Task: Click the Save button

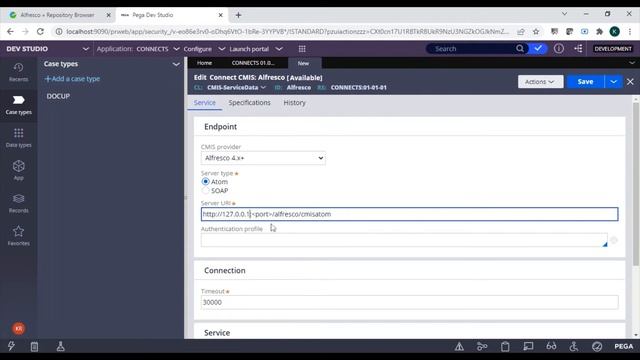Action: (x=585, y=82)
